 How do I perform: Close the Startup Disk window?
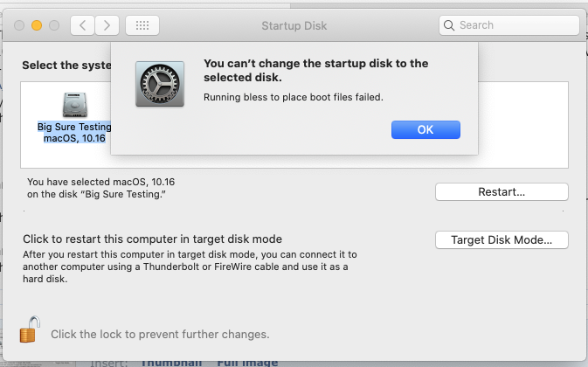tap(19, 25)
